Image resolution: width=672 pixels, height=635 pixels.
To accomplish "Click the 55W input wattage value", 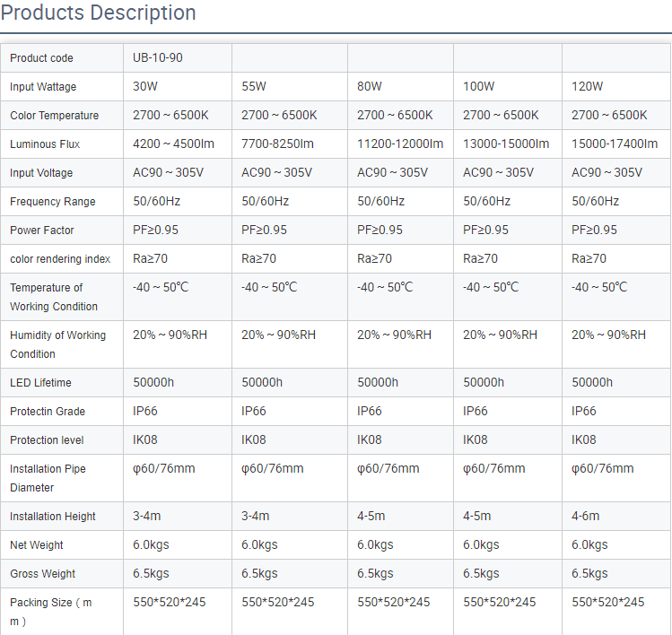I will 254,87.
